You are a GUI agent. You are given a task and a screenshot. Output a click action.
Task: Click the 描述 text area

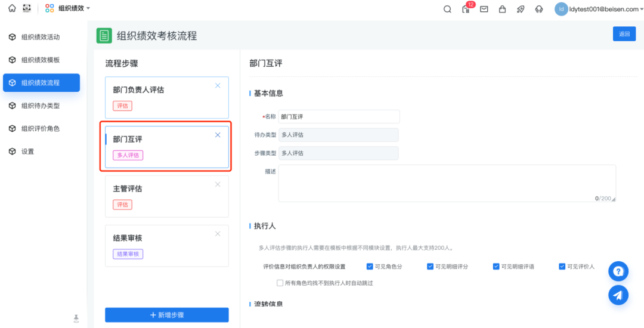447,183
